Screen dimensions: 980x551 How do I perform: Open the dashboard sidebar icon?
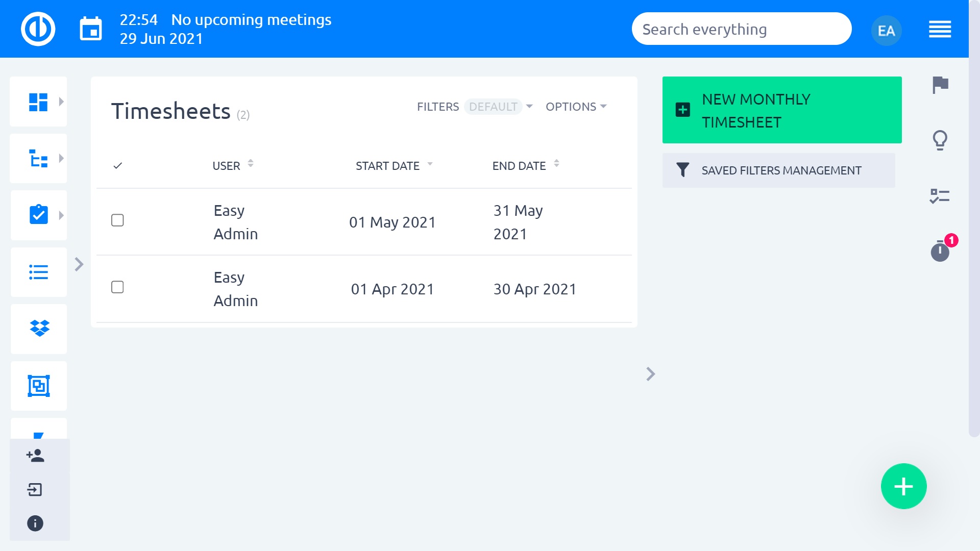click(x=38, y=102)
